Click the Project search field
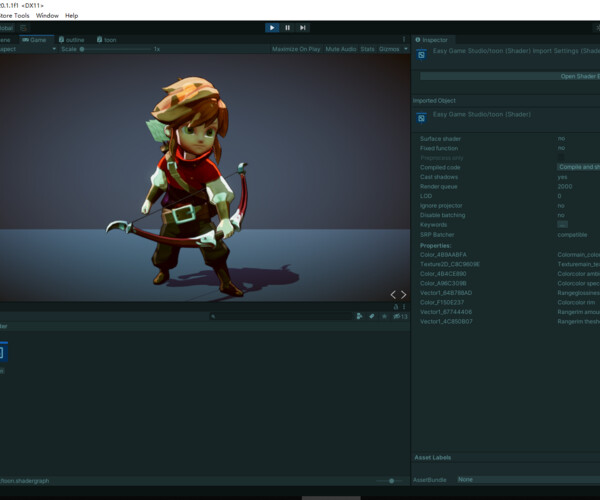The height and width of the screenshot is (500, 600). [281, 316]
